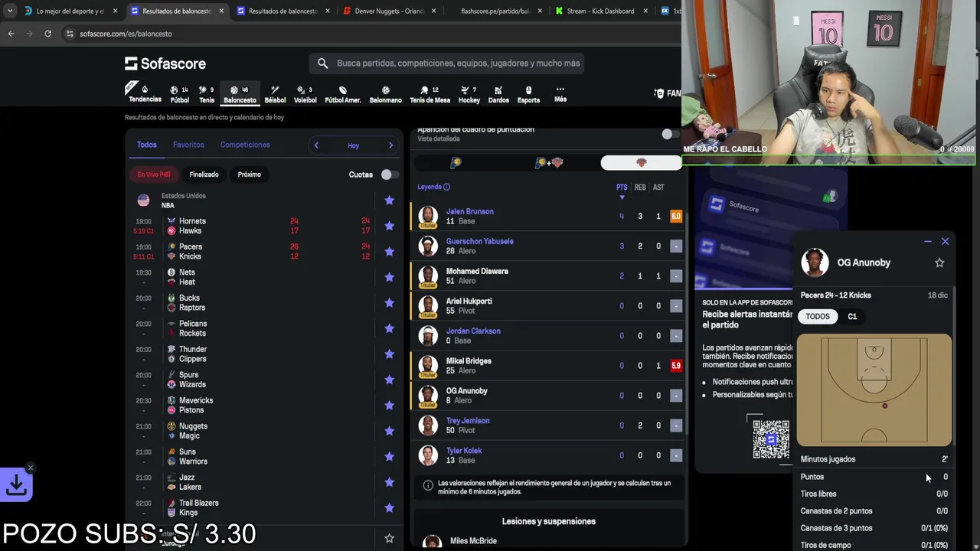Show the Leyenda info

[x=433, y=187]
